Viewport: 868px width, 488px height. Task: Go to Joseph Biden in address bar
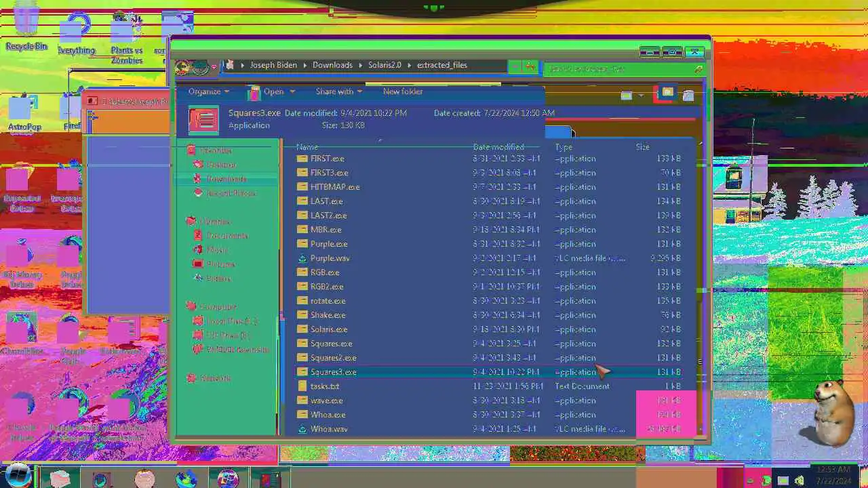(273, 65)
